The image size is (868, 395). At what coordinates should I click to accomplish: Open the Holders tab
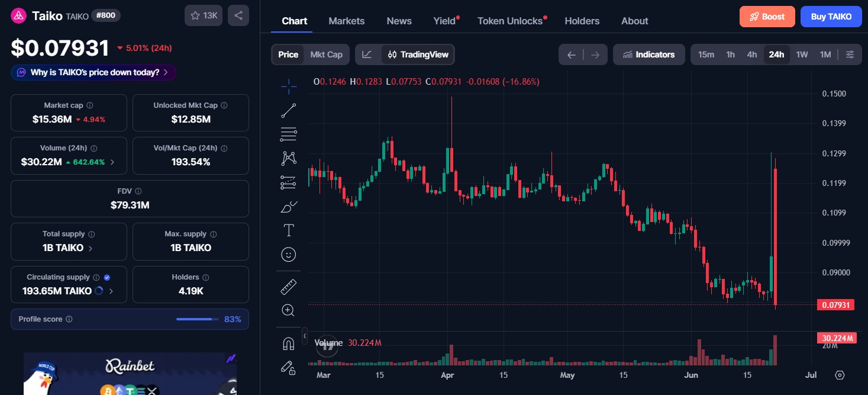(582, 21)
